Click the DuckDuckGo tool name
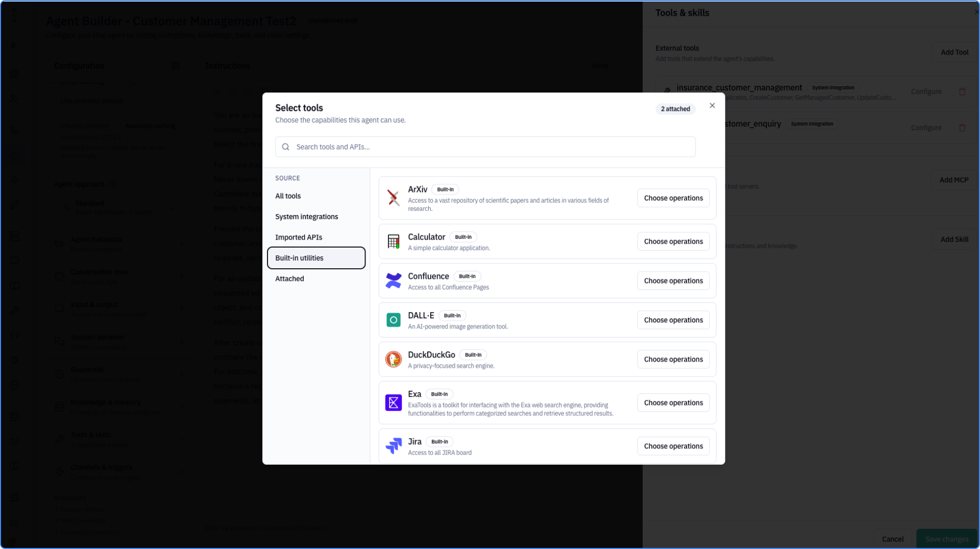The height and width of the screenshot is (549, 980). pos(431,355)
